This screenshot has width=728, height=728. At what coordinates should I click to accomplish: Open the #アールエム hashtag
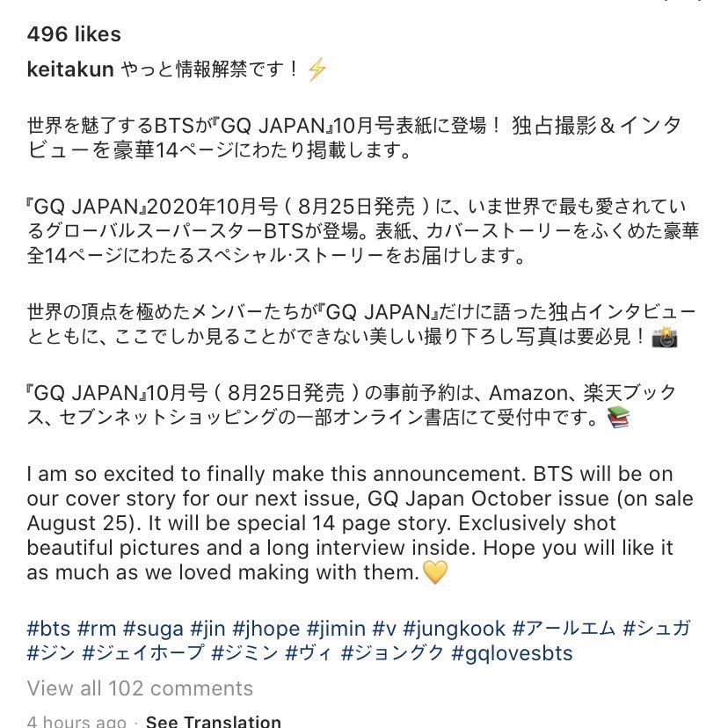click(564, 629)
